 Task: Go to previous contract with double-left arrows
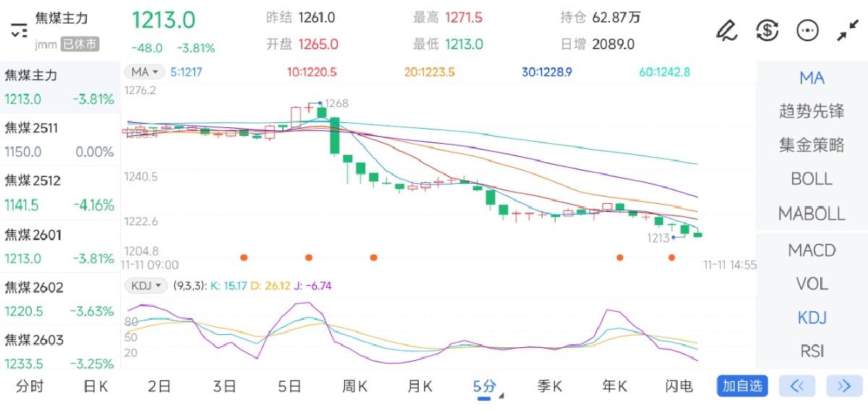pos(797,386)
